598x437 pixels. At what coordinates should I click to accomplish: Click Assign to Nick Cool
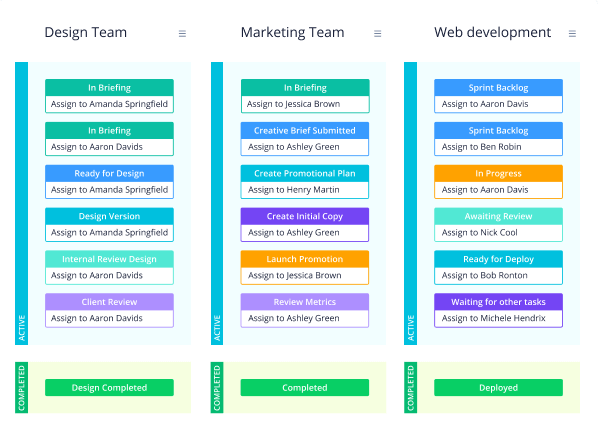tap(498, 233)
